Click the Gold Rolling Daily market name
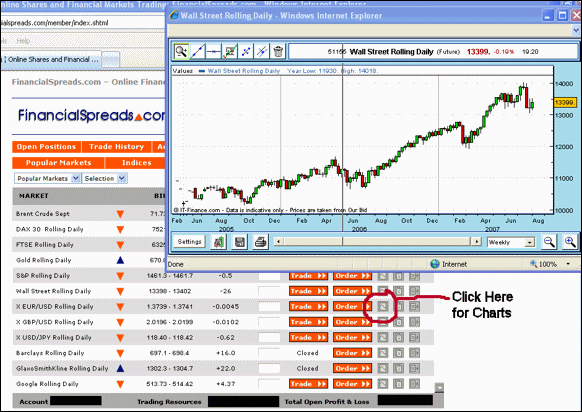This screenshot has height=412, width=582. [43, 260]
